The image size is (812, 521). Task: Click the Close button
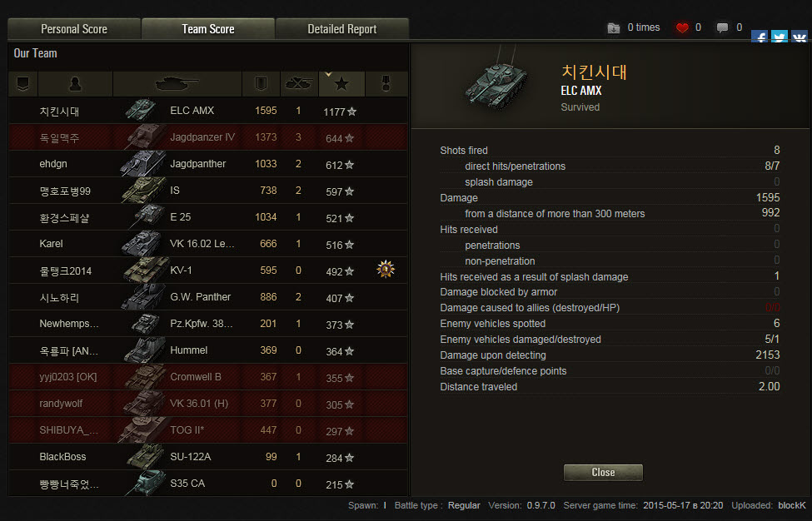[603, 473]
